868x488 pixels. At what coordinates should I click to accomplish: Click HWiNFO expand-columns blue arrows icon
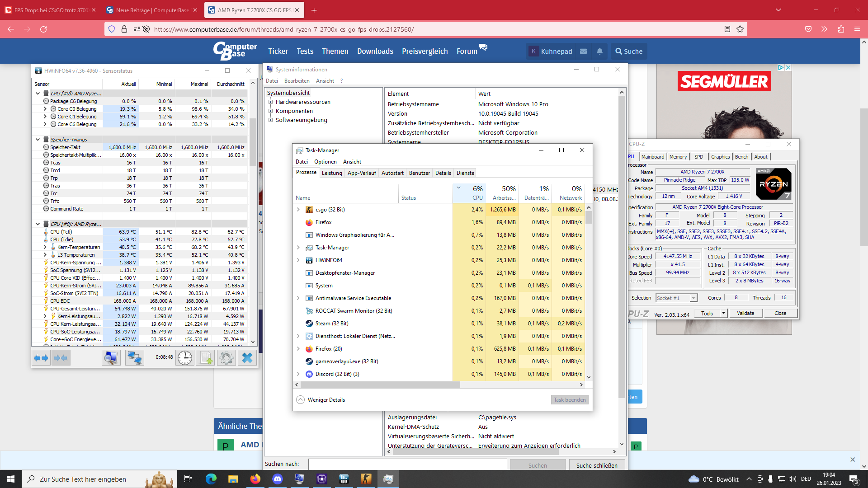click(x=41, y=358)
